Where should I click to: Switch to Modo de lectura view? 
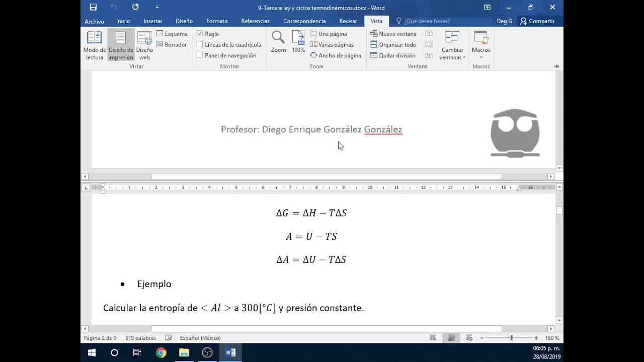point(95,46)
